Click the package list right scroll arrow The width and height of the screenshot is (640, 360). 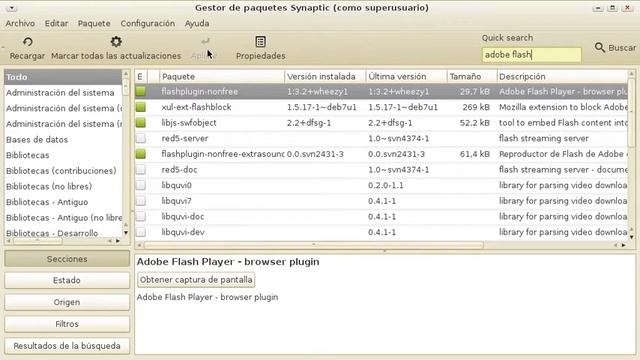coord(624,245)
